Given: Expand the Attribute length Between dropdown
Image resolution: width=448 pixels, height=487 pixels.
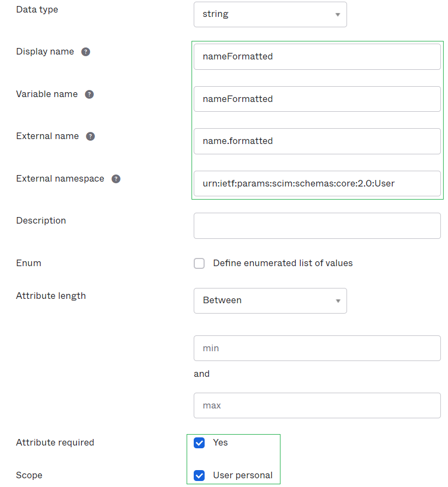Looking at the screenshot, I should (x=270, y=300).
